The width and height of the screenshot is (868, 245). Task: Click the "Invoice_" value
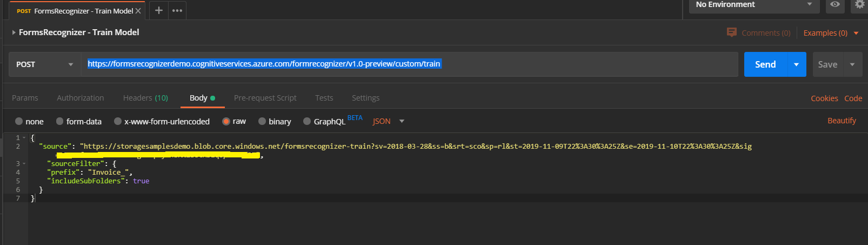pyautogui.click(x=109, y=173)
